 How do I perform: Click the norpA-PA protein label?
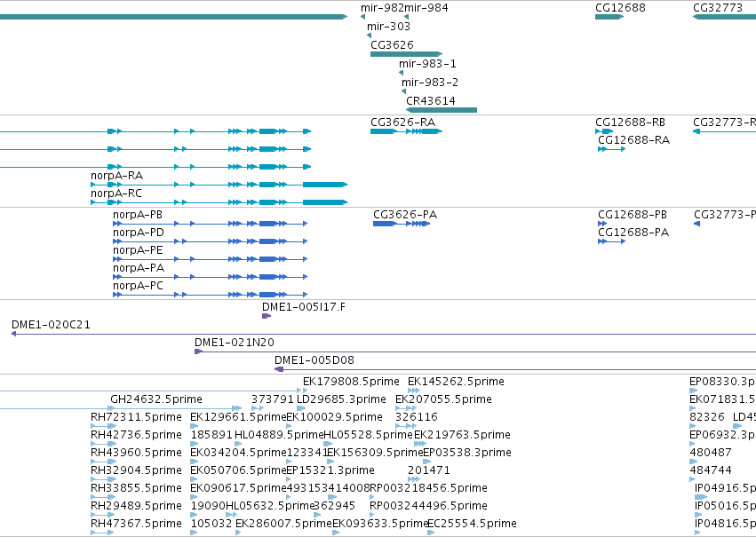click(139, 268)
